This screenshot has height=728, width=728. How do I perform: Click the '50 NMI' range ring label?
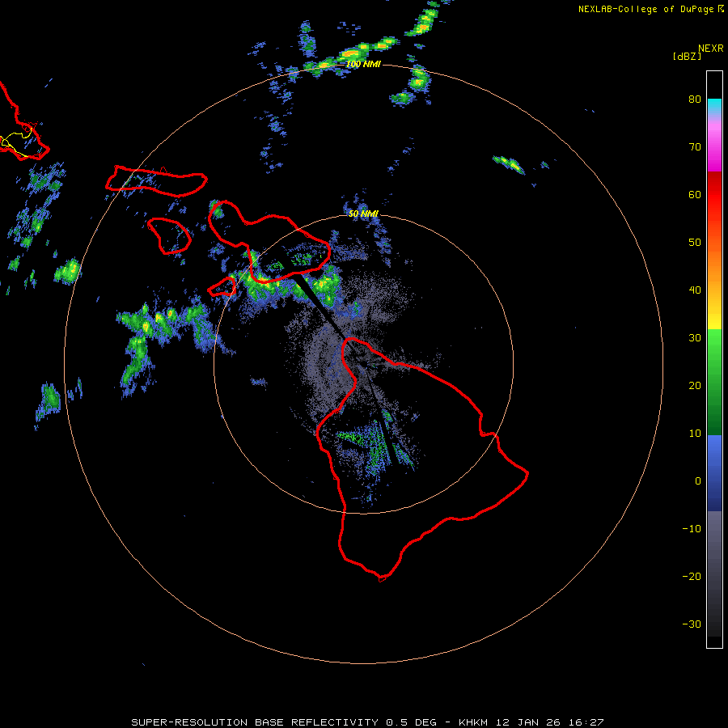point(363,214)
